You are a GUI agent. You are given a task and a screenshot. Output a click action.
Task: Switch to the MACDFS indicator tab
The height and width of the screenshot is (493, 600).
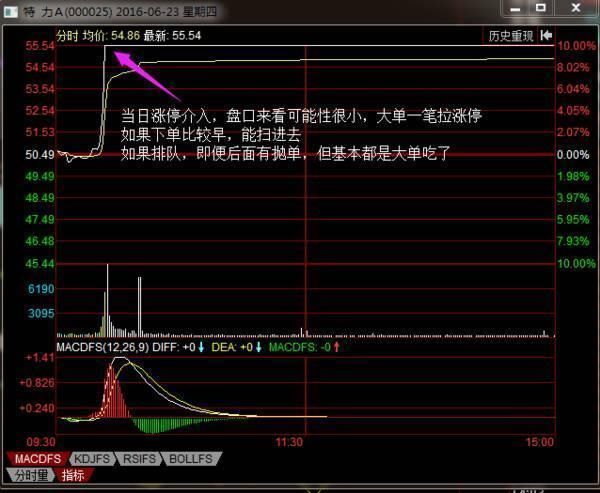tap(33, 459)
